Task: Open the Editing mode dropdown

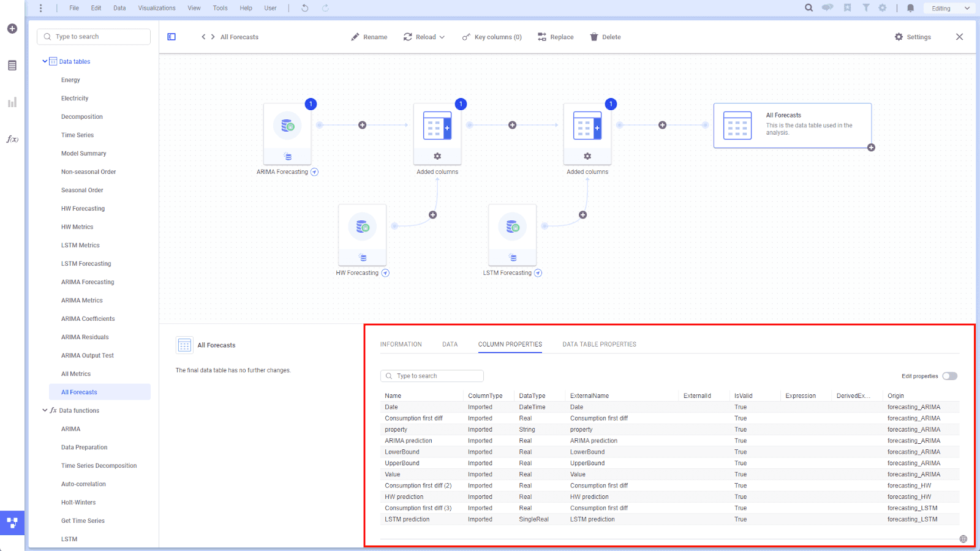Action: (949, 8)
